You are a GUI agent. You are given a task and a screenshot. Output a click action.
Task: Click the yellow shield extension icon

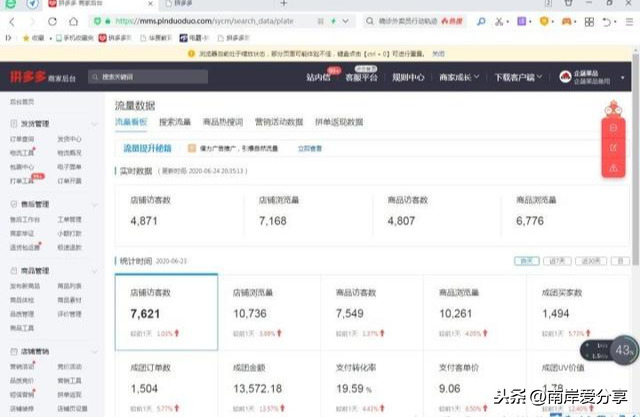(544, 21)
